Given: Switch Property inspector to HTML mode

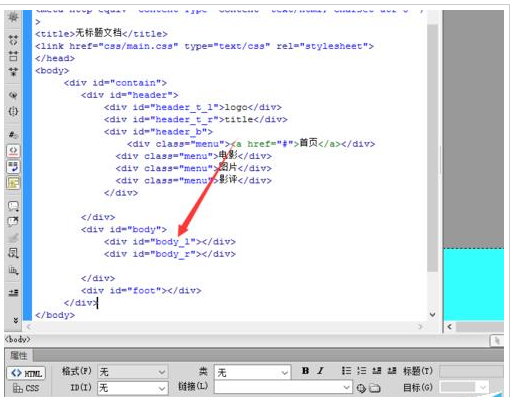Looking at the screenshot, I should coord(26,373).
